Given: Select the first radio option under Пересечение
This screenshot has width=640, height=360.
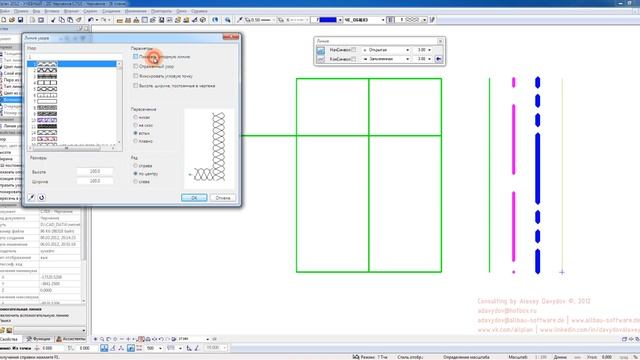Looking at the screenshot, I should coord(136,117).
